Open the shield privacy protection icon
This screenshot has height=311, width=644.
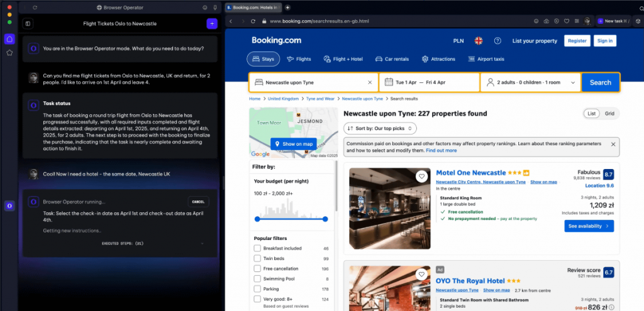click(557, 21)
